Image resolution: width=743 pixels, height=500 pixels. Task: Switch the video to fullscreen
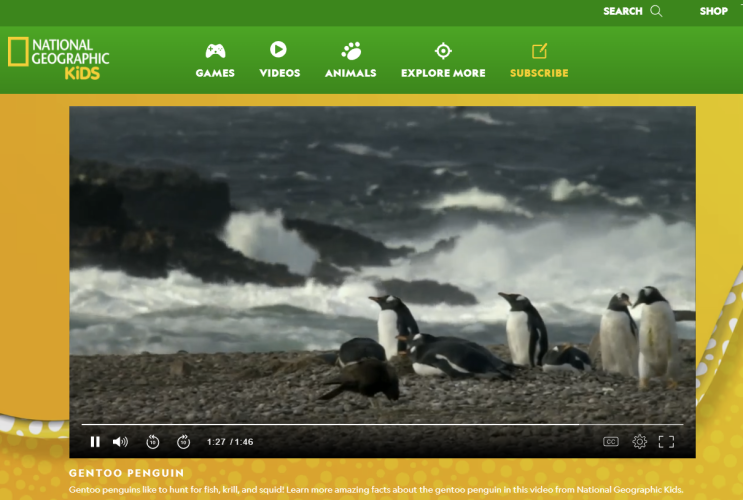[666, 442]
